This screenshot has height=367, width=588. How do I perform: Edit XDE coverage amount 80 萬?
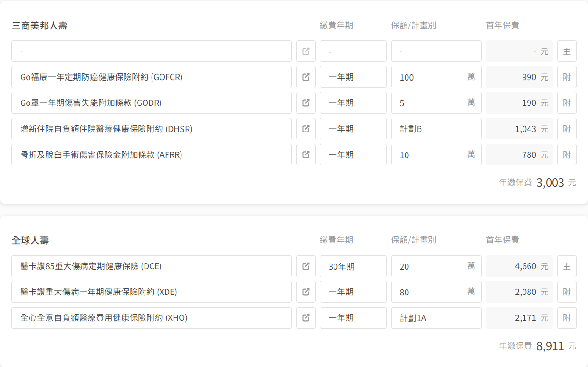[436, 292]
